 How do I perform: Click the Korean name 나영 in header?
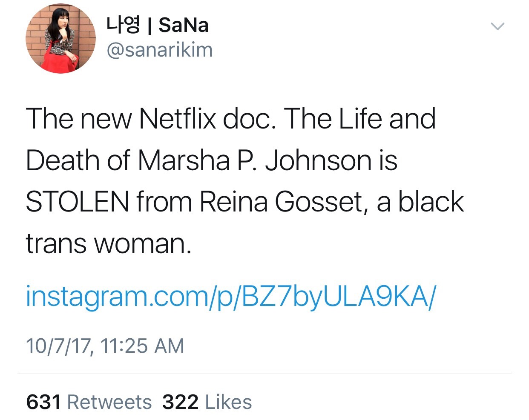click(123, 25)
